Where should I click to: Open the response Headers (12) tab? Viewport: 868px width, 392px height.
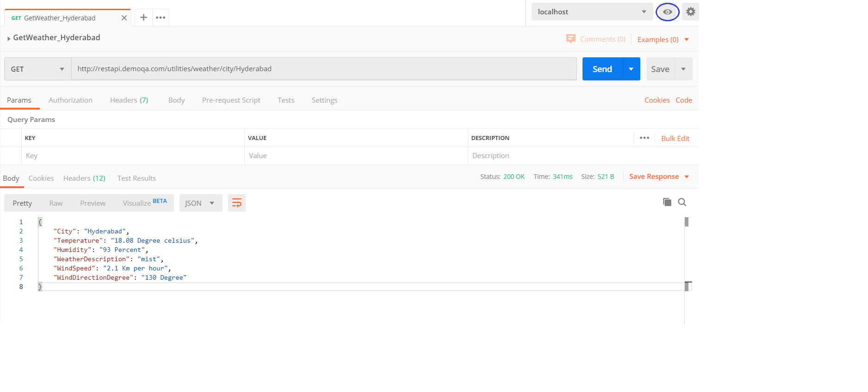84,178
